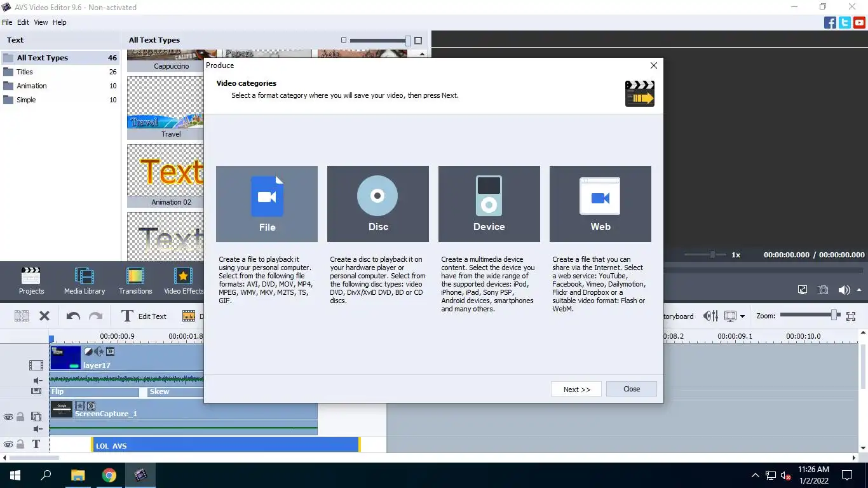Viewport: 868px width, 488px height.
Task: Click the video effects track icon
Action: click(36, 391)
